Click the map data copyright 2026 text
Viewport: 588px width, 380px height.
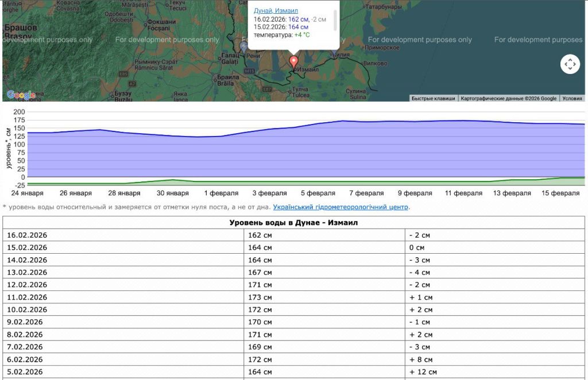click(x=509, y=98)
